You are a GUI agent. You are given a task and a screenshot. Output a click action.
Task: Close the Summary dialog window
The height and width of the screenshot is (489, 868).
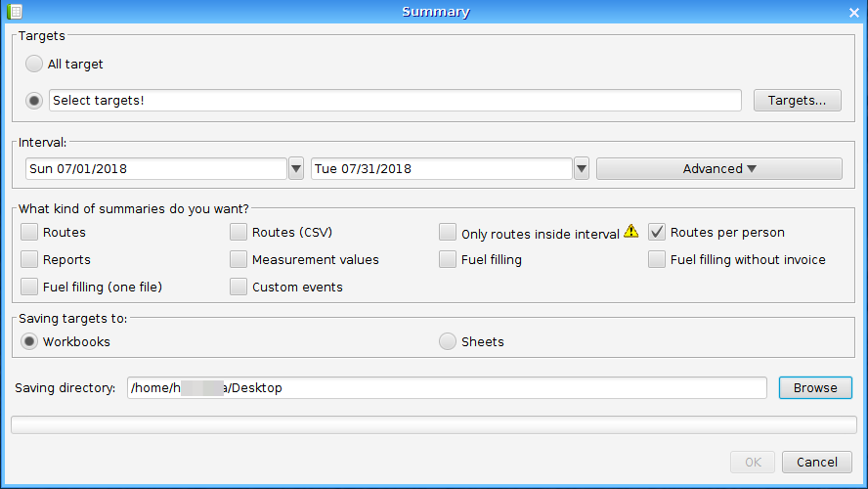[x=853, y=13]
